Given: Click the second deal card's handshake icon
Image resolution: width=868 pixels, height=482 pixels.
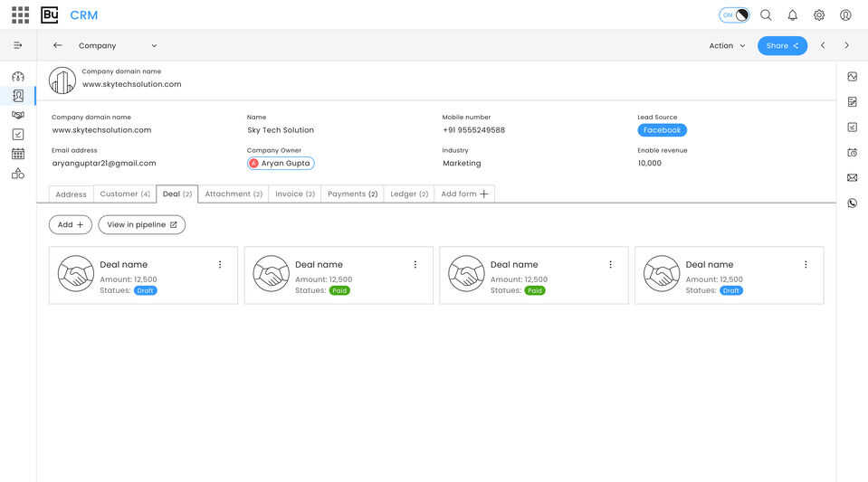Looking at the screenshot, I should pos(272,273).
